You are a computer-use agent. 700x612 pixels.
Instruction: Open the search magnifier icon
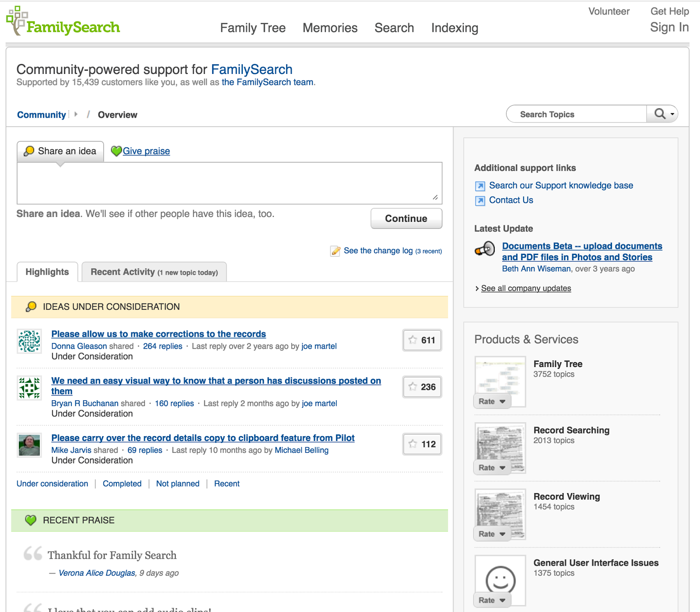click(x=659, y=114)
